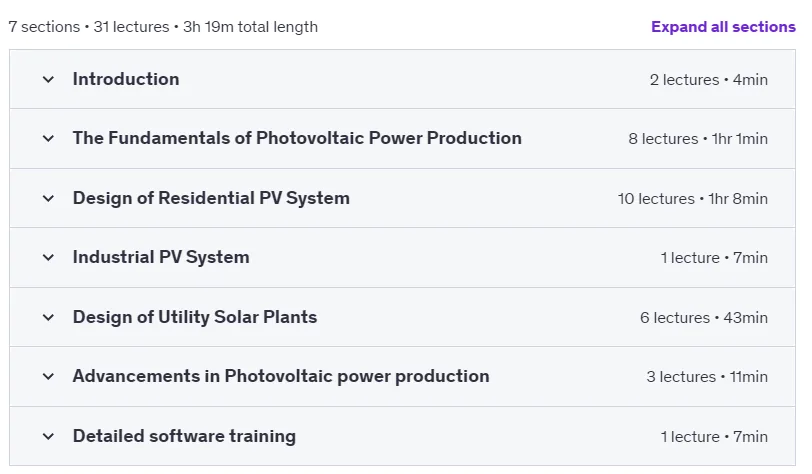The image size is (812, 474).
Task: Open Detailed software training heading
Action: (x=184, y=436)
